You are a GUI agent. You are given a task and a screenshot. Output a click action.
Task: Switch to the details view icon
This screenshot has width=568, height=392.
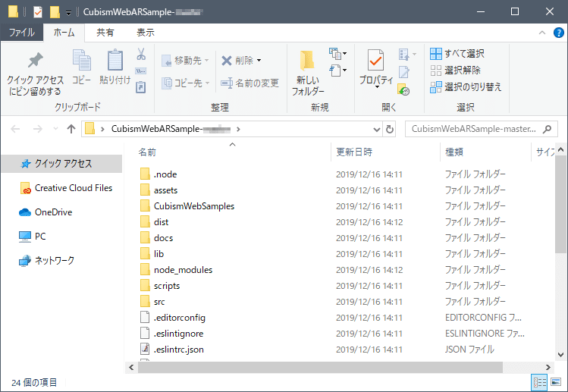click(x=539, y=382)
